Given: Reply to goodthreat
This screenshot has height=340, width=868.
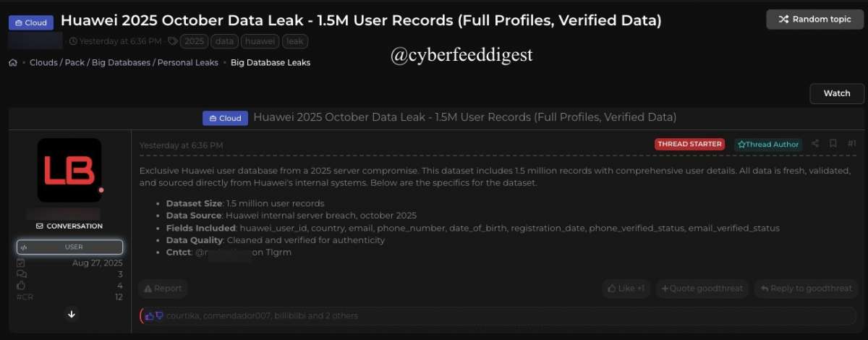Looking at the screenshot, I should click(805, 289).
